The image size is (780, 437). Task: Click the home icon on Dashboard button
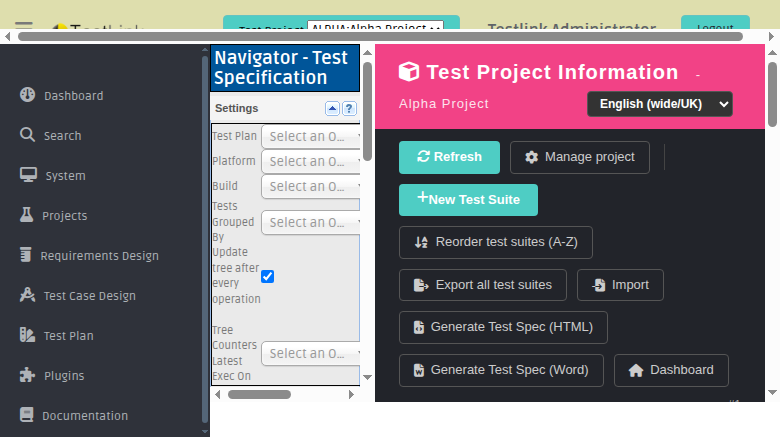pyautogui.click(x=636, y=370)
